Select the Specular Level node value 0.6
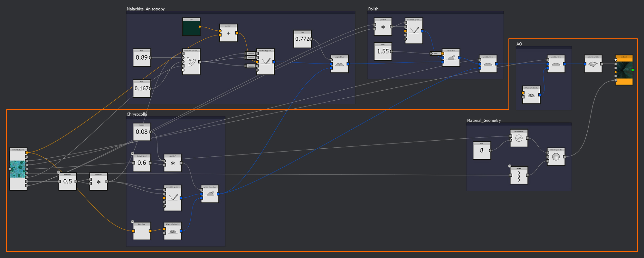The width and height of the screenshot is (644, 258). point(142,163)
